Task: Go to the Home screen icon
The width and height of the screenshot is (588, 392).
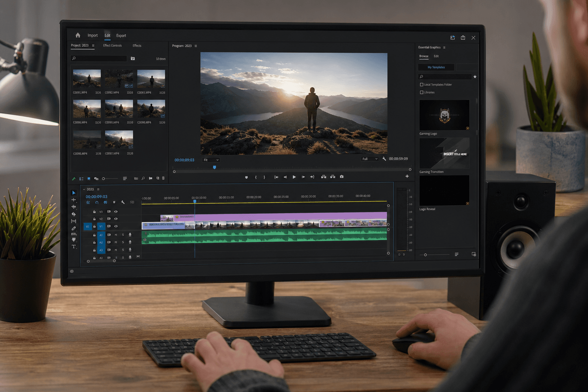Action: [78, 35]
